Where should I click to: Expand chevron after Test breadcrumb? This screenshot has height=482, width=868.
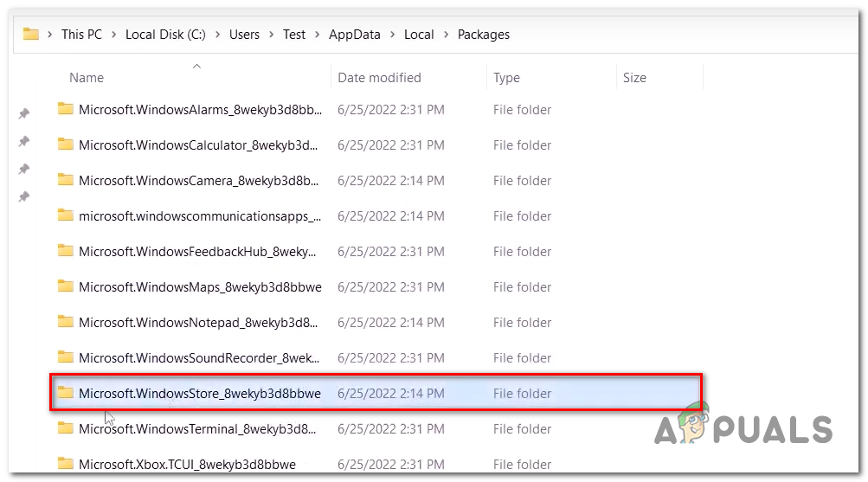click(318, 35)
